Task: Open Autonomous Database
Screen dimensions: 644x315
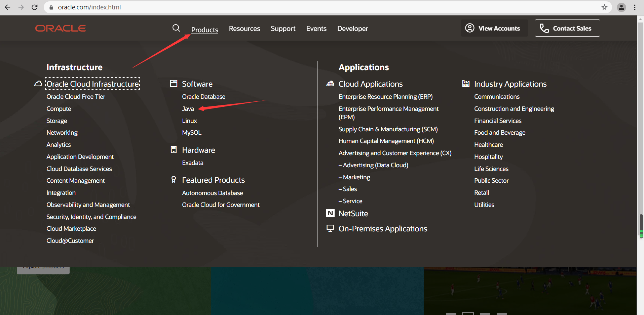Action: [213, 193]
